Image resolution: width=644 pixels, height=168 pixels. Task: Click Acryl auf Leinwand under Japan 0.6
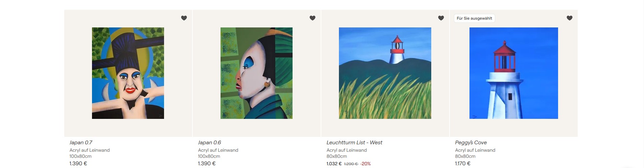(218, 150)
